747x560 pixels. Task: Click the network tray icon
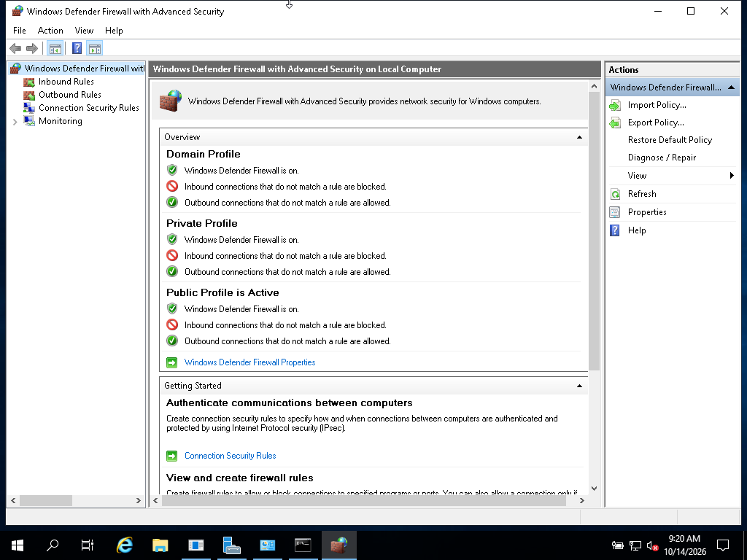pyautogui.click(x=635, y=545)
